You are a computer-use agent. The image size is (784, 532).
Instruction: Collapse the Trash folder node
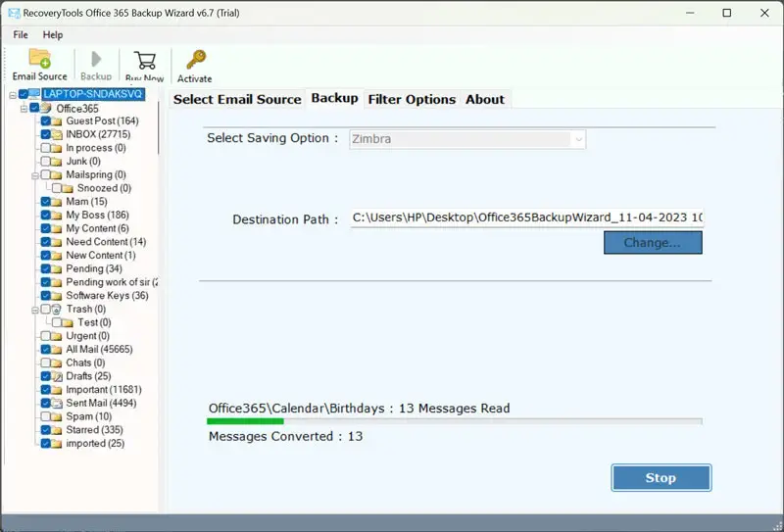[x=35, y=310]
